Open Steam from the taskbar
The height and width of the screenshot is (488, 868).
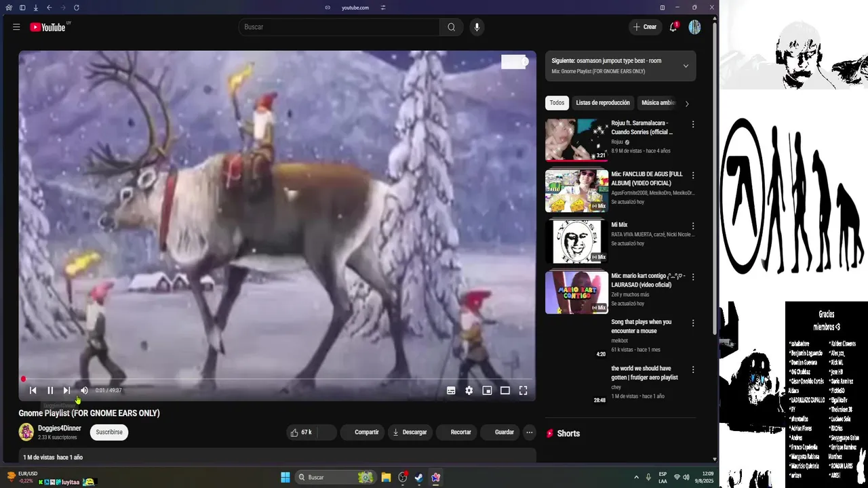tap(419, 477)
